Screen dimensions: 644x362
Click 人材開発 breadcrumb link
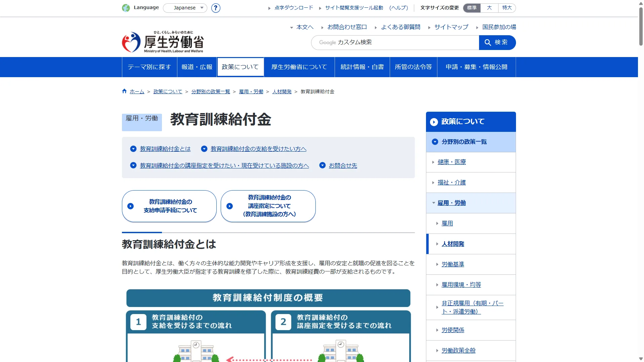(282, 92)
